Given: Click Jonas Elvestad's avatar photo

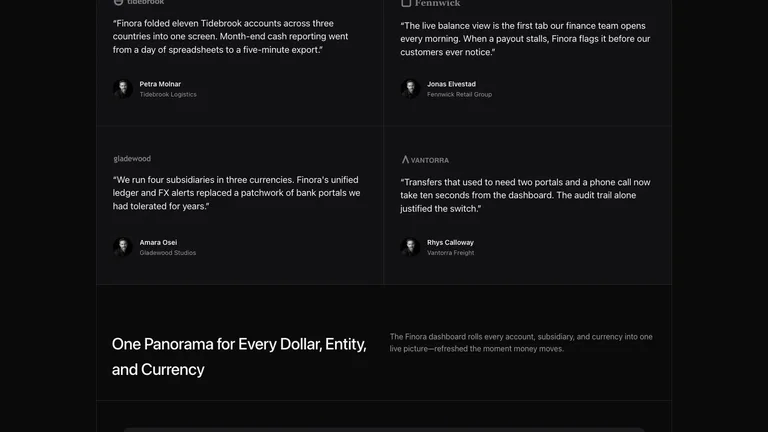Looking at the screenshot, I should point(410,89).
